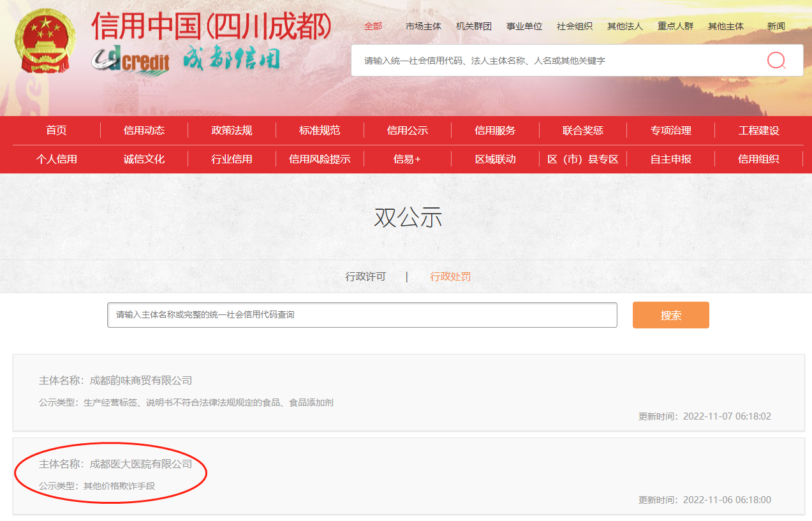Open the 信用公示 navigation item
This screenshot has width=812, height=521.
pyautogui.click(x=408, y=130)
